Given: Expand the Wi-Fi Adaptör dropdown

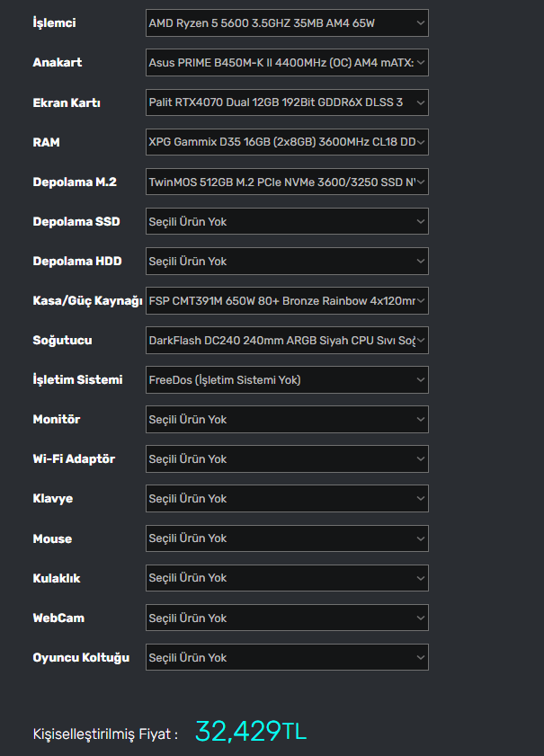Looking at the screenshot, I should [x=286, y=458].
